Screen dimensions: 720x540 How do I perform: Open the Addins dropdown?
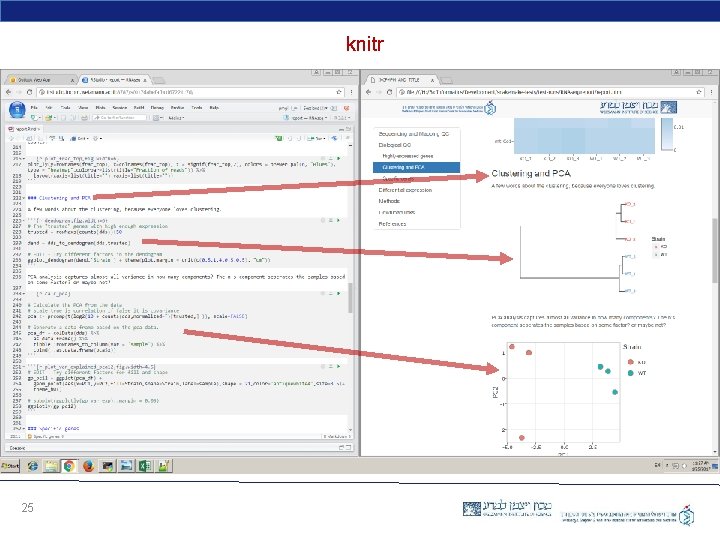[176, 118]
